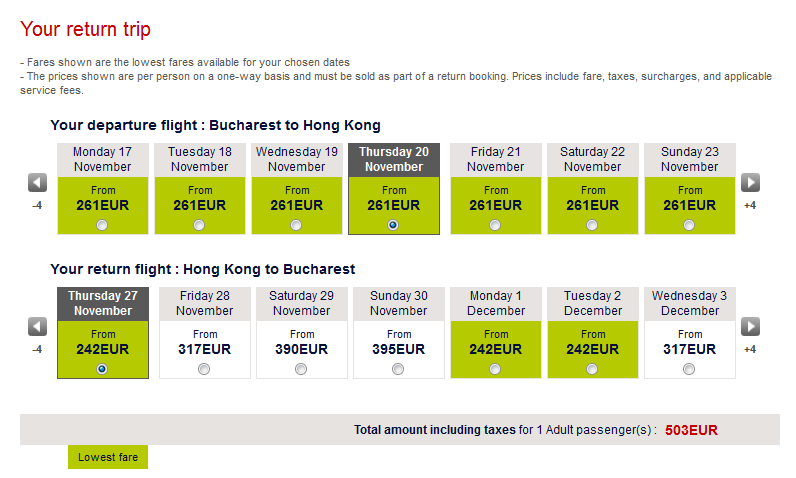The height and width of the screenshot is (478, 796).
Task: Click the right arrow for later return dates
Action: (x=750, y=327)
